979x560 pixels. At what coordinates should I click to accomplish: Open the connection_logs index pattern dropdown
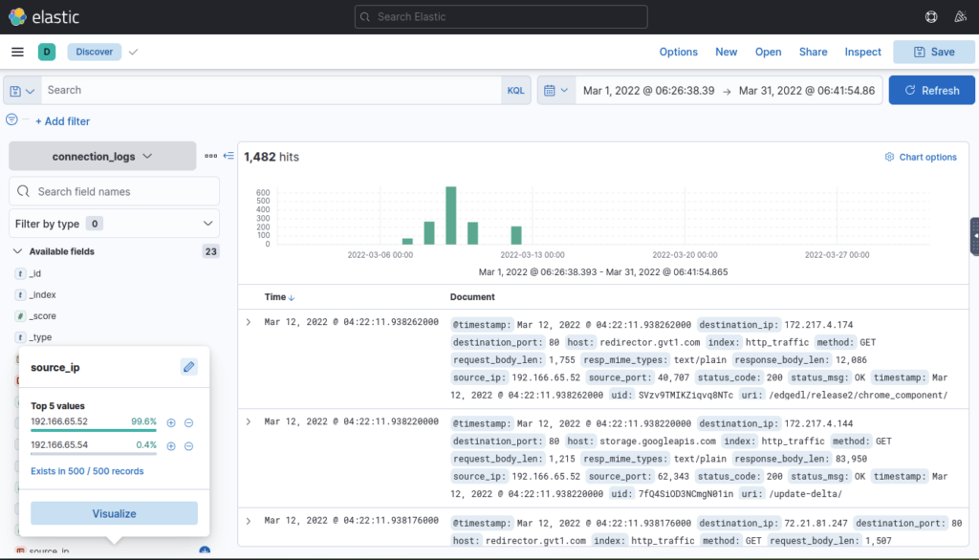[x=102, y=156]
